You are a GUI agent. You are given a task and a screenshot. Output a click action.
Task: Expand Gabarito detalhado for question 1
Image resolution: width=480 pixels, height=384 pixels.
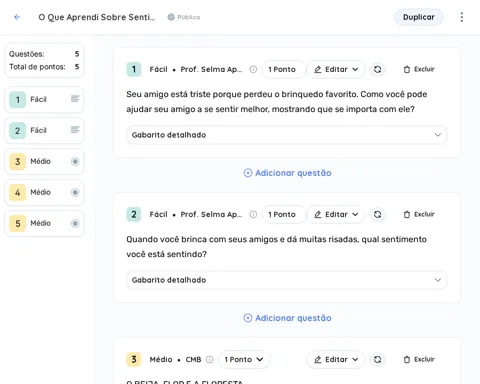(x=286, y=135)
